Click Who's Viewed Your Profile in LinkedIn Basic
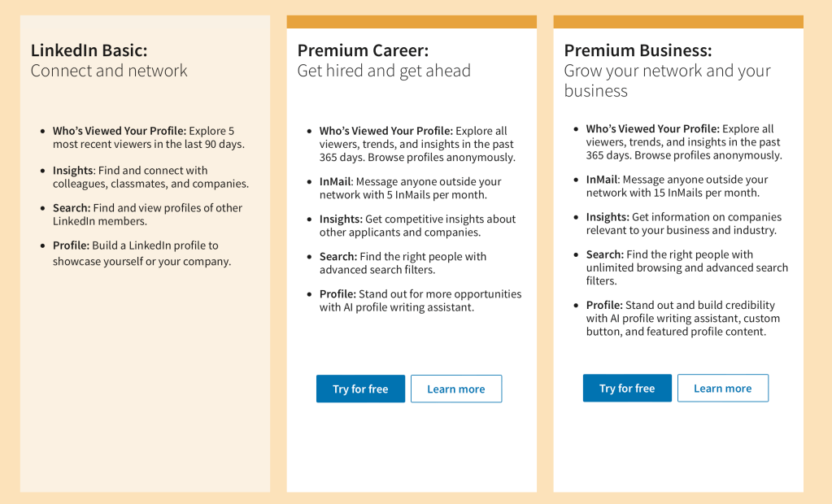The height and width of the screenshot is (504, 832). (x=120, y=131)
